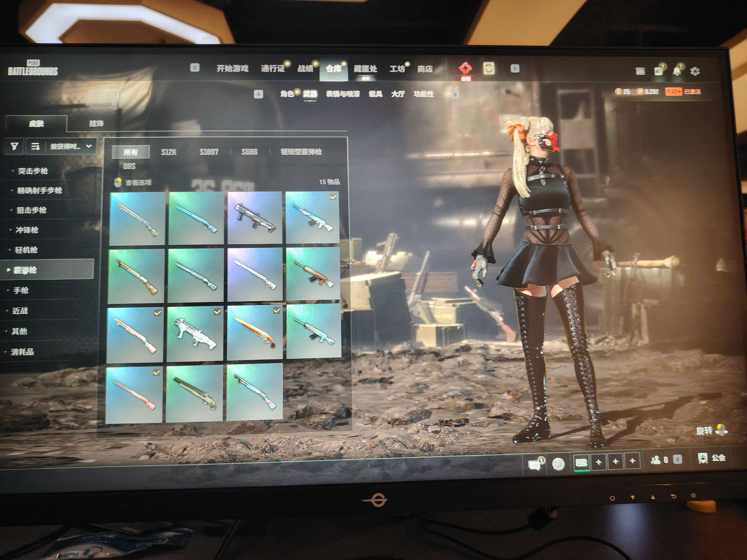The width and height of the screenshot is (747, 560).
Task: Click the G-Coin balance icon showing 25
Action: tap(619, 91)
